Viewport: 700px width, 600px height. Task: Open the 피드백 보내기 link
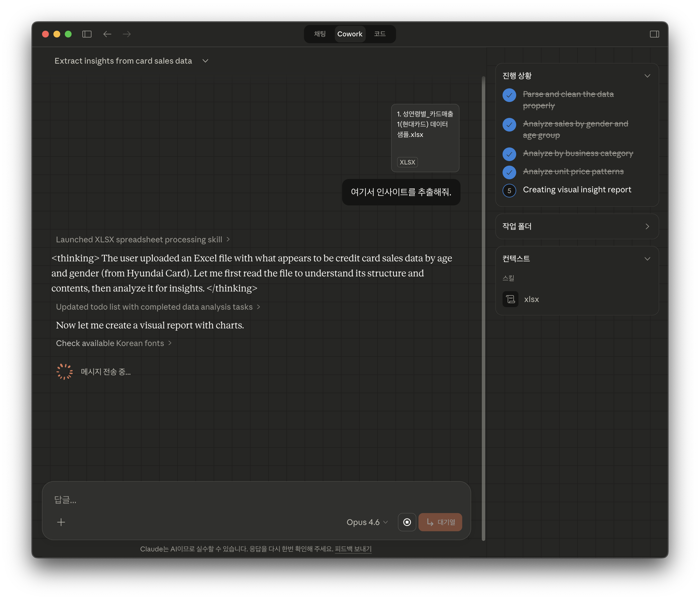tap(353, 549)
